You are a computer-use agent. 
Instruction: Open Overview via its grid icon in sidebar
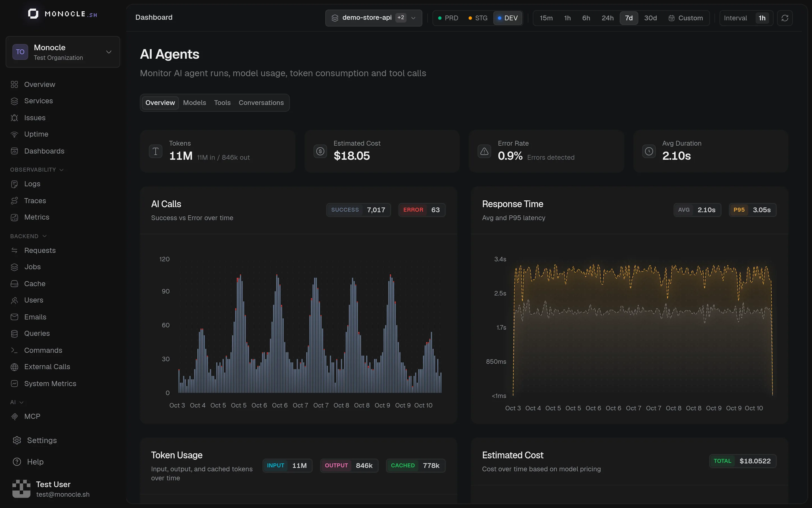pyautogui.click(x=14, y=84)
